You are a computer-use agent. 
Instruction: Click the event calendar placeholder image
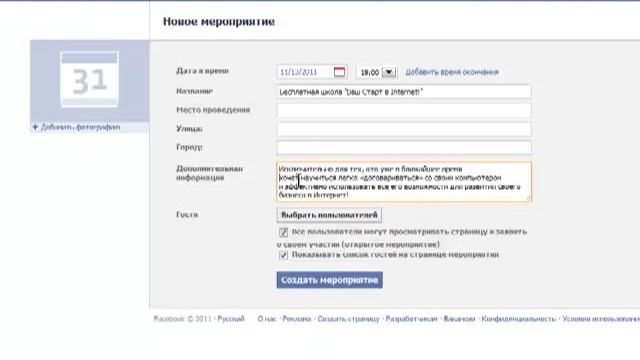tap(89, 80)
